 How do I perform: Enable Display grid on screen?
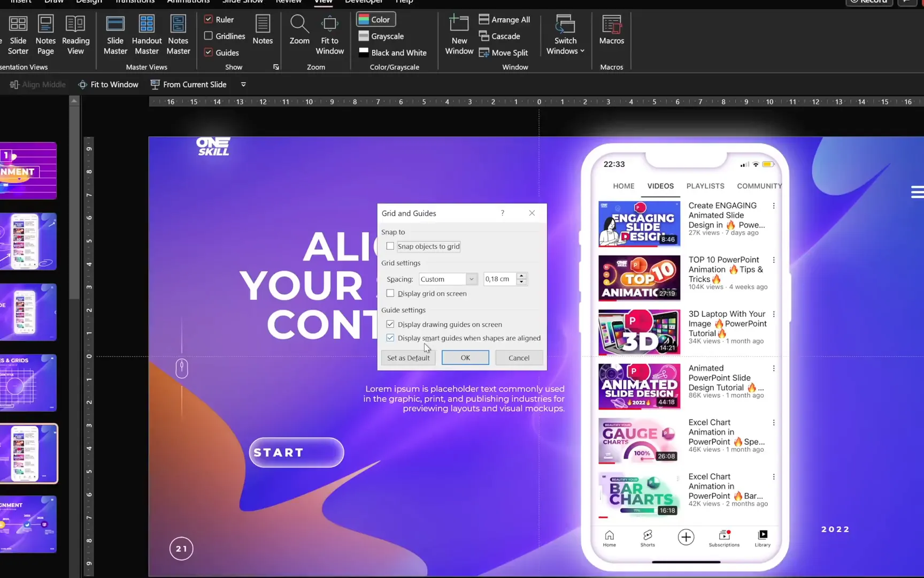(x=390, y=293)
